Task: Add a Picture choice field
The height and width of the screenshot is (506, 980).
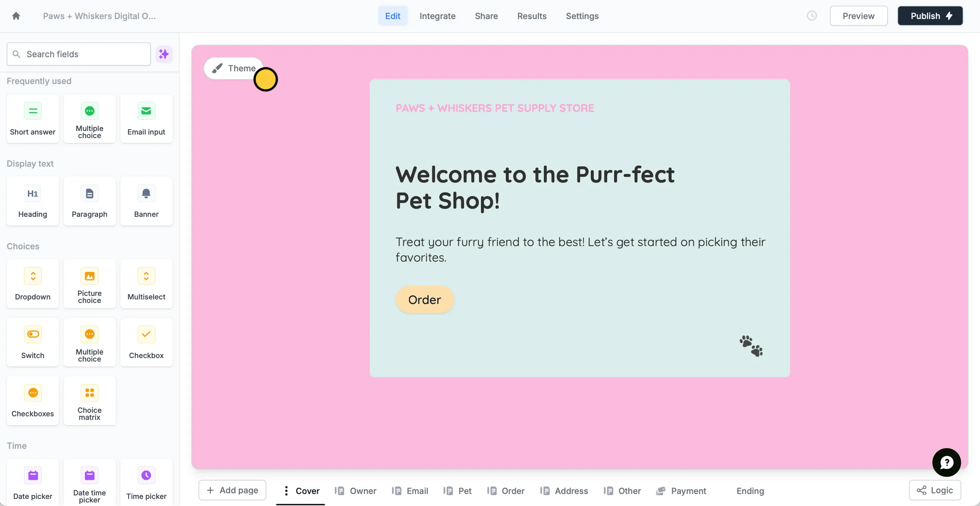Action: (89, 284)
